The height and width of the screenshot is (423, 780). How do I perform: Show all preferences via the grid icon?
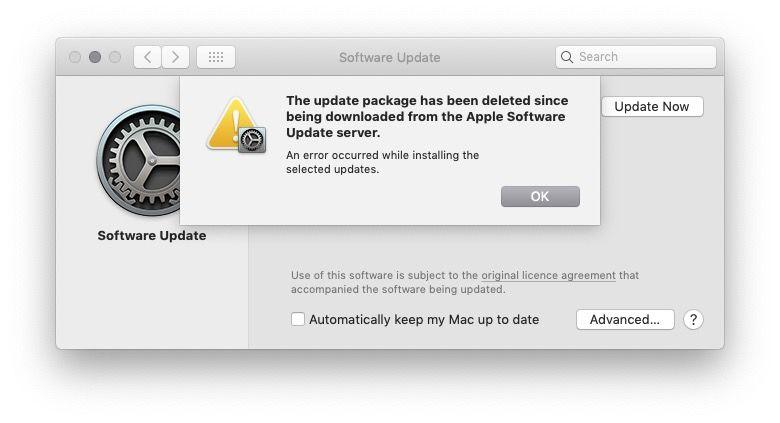click(x=216, y=57)
